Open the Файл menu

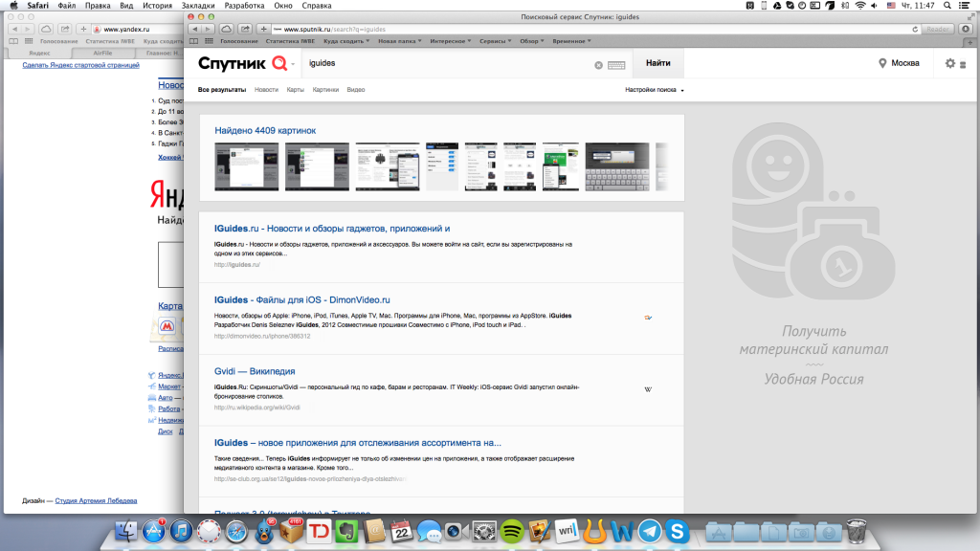66,6
